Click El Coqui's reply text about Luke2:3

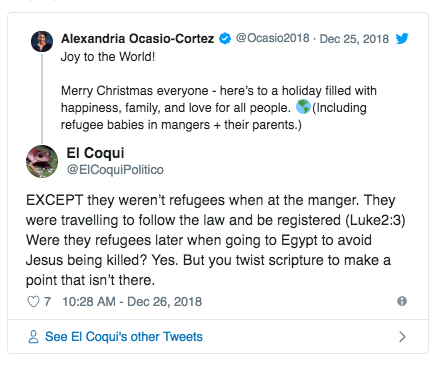click(216, 240)
